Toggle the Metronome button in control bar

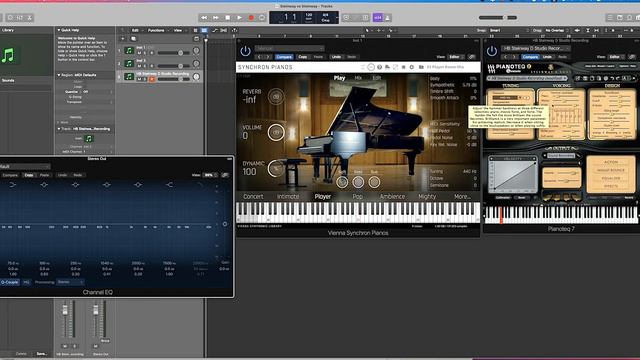coord(387,18)
